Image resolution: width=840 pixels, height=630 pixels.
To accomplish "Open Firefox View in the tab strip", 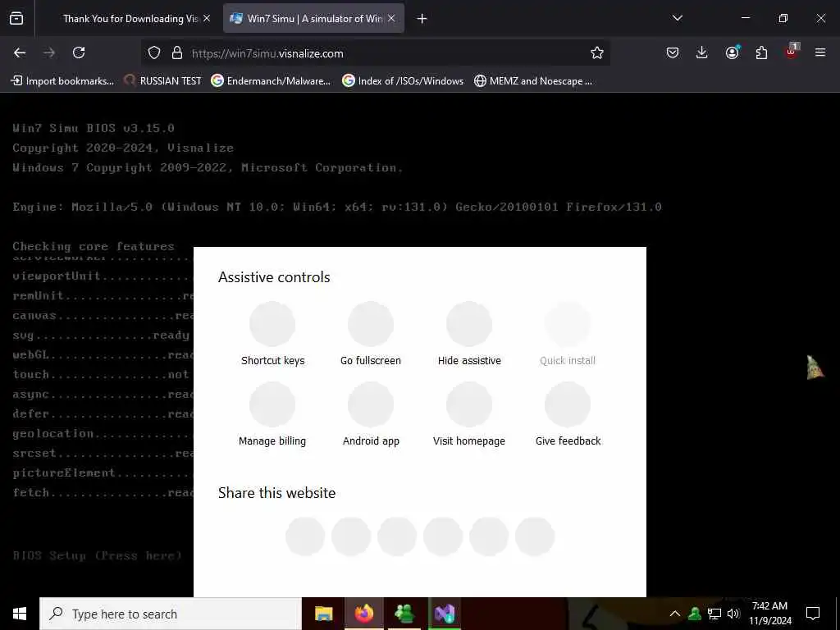I will [x=16, y=18].
